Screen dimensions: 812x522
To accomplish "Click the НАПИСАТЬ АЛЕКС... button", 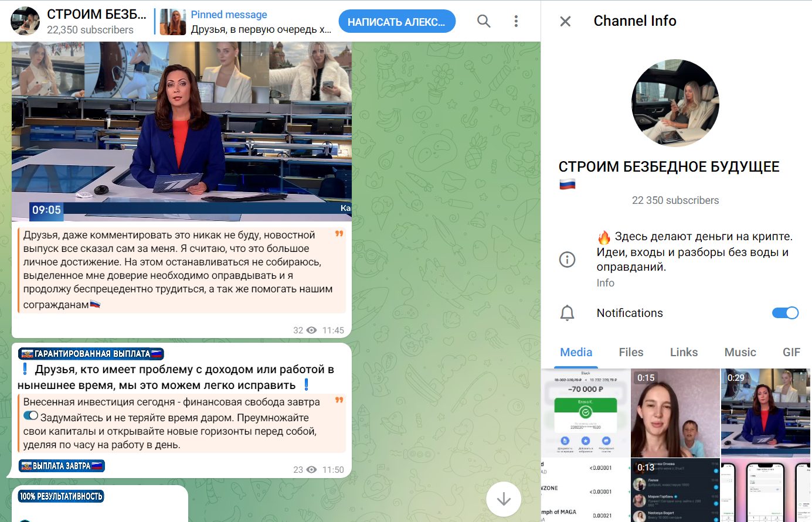I will [x=397, y=22].
